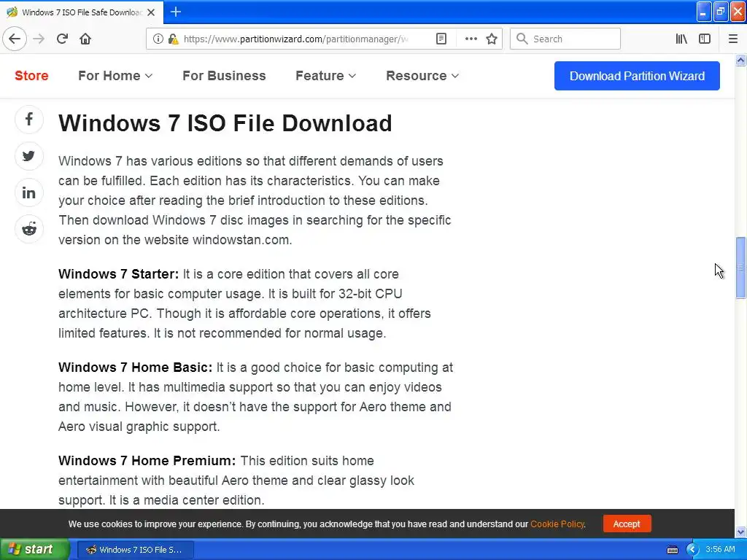Expand the Resource dropdown menu
Viewport: 747px width, 560px height.
(422, 76)
